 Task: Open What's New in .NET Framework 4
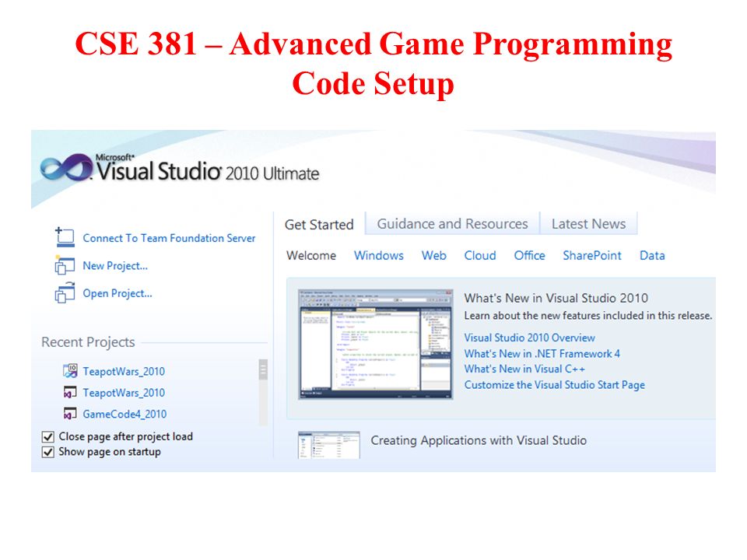(x=542, y=354)
